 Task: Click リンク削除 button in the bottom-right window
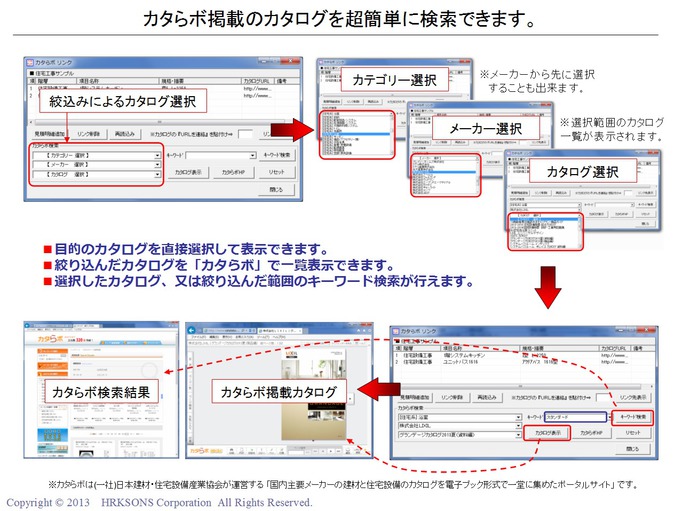point(452,397)
